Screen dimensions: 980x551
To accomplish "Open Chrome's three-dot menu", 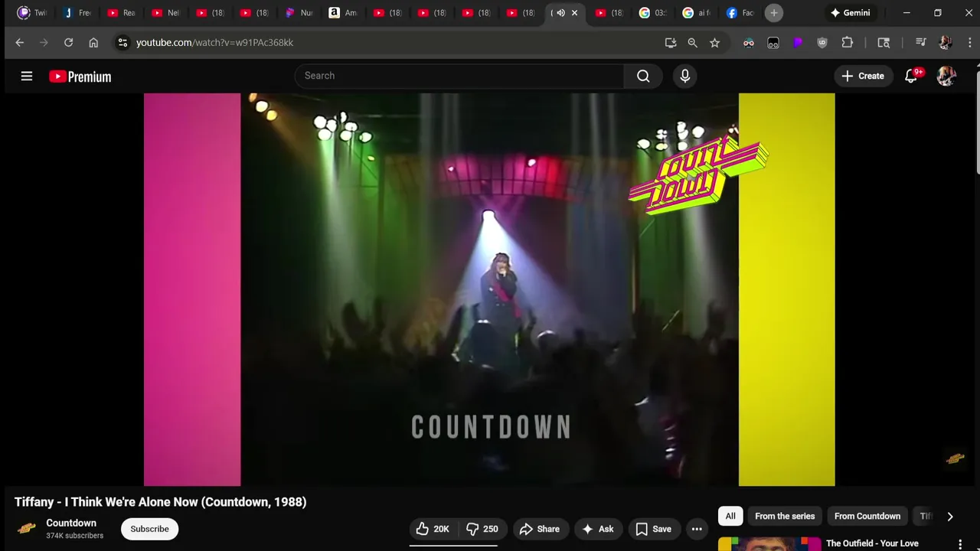I will [x=969, y=43].
